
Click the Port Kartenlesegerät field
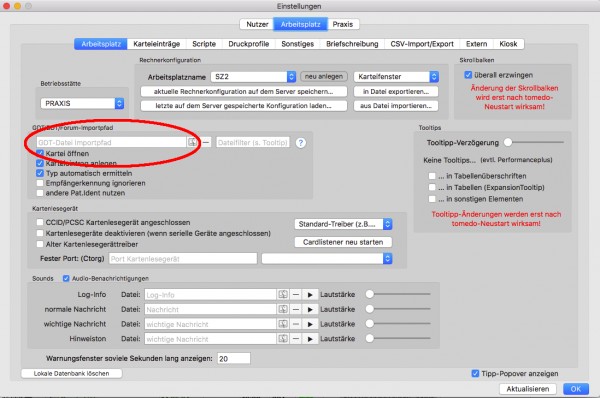pos(183,259)
